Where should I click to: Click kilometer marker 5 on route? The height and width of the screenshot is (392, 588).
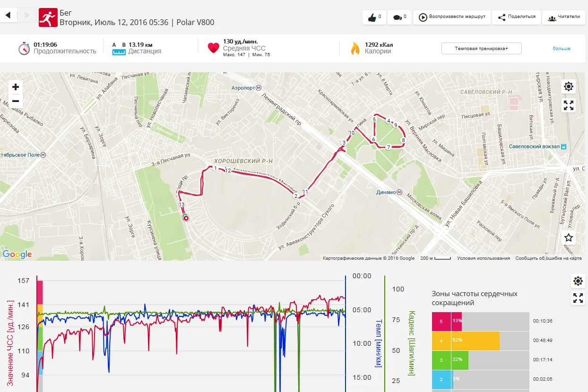pyautogui.click(x=374, y=120)
